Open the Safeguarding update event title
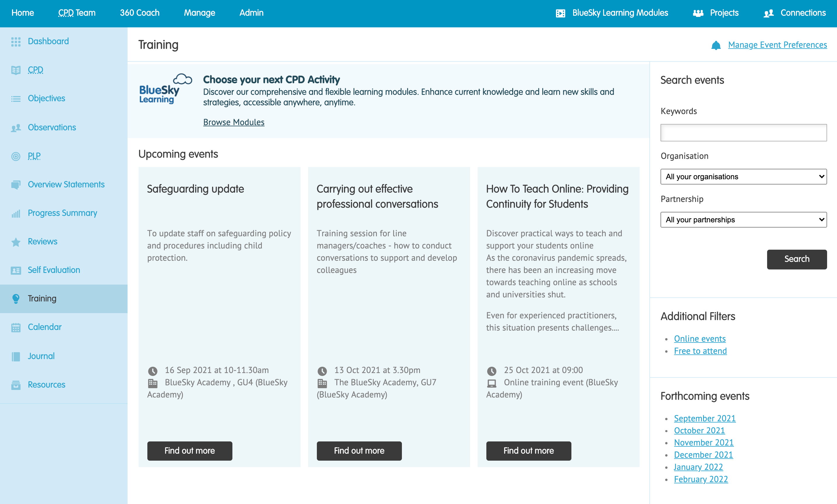837x504 pixels. 195,189
